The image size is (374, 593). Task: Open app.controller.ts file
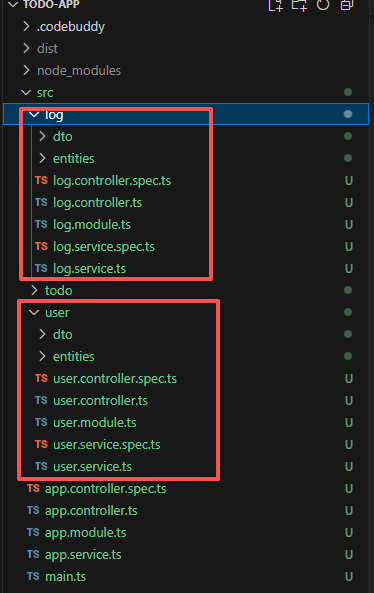pos(91,511)
